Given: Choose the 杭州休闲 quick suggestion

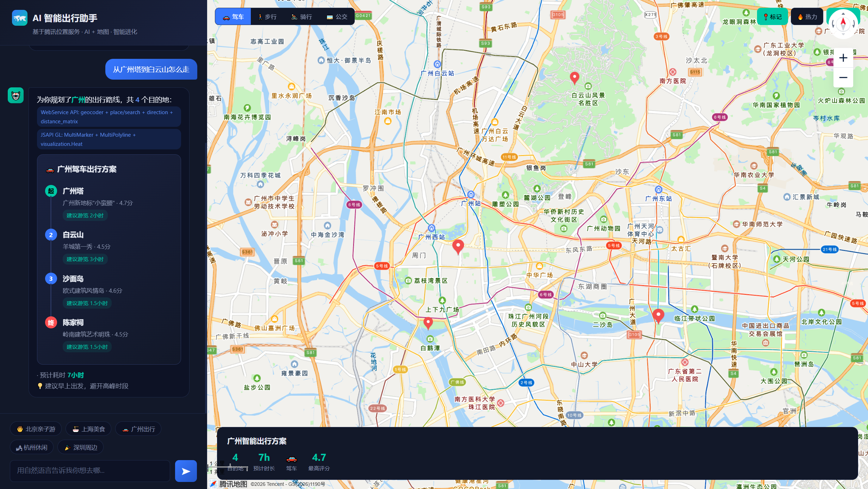Looking at the screenshot, I should click(x=32, y=447).
